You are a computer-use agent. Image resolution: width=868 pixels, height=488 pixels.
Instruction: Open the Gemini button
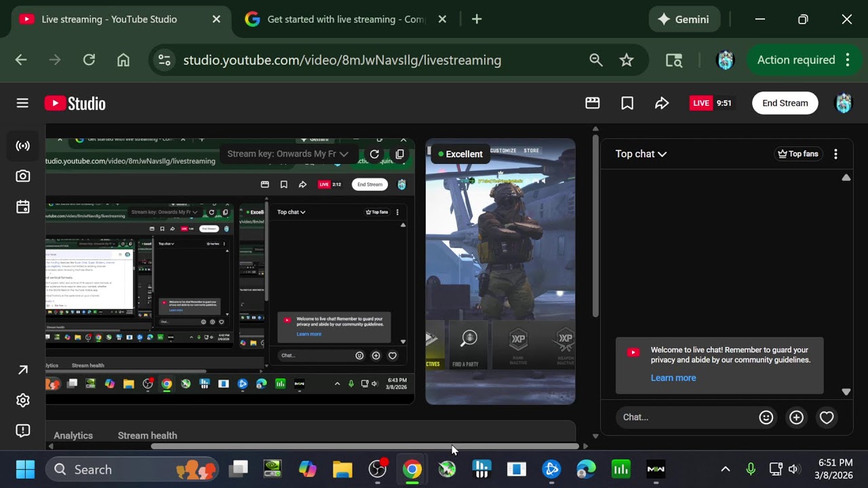click(684, 19)
